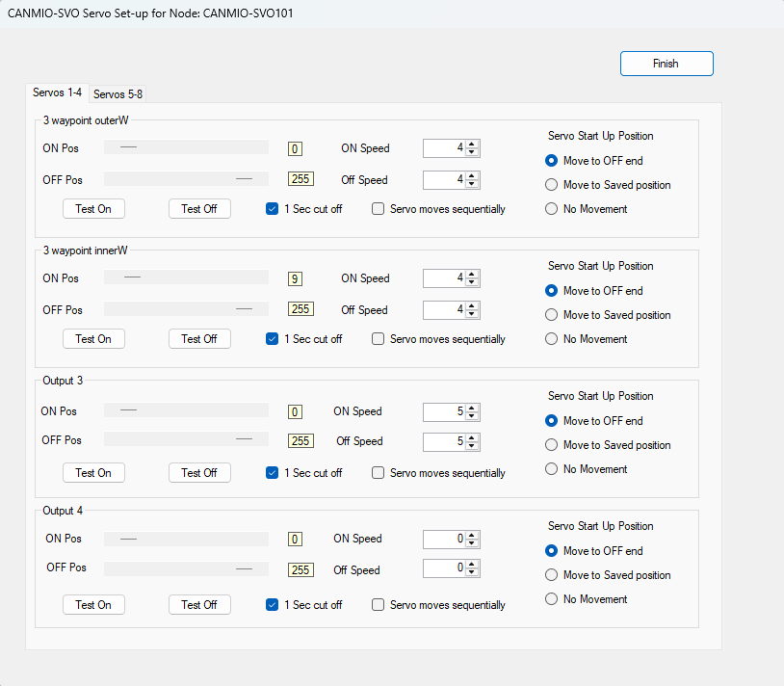
Task: Increase ON Speed for 3 waypoint outerW
Action: 473,145
